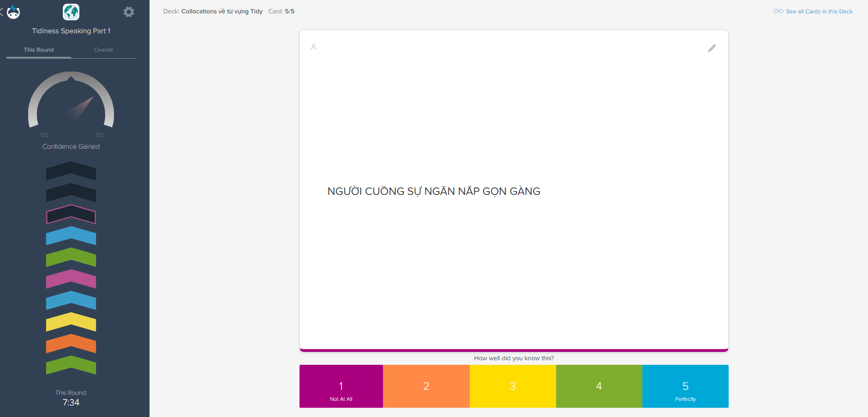This screenshot has width=868, height=417.
Task: Rate the card confidence as 4
Action: pos(599,387)
